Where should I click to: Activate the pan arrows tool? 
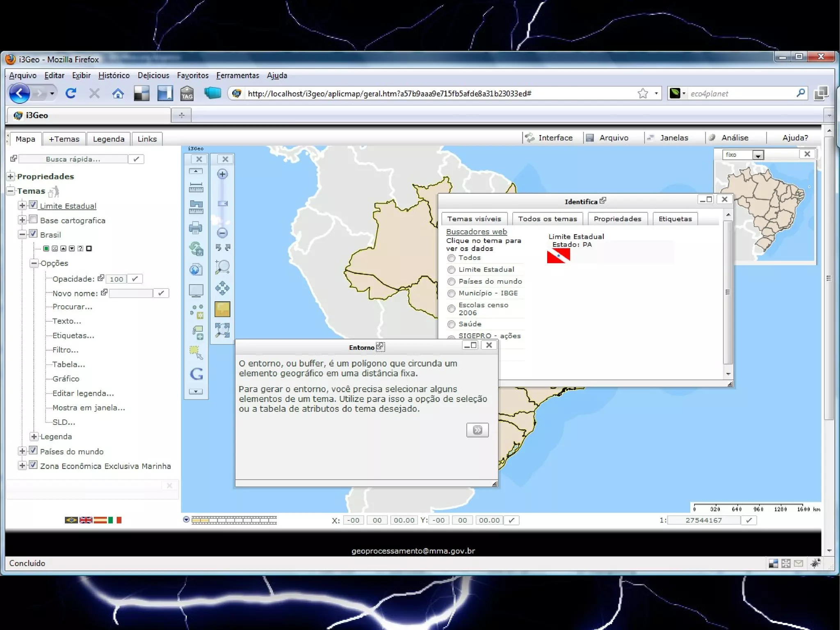222,288
